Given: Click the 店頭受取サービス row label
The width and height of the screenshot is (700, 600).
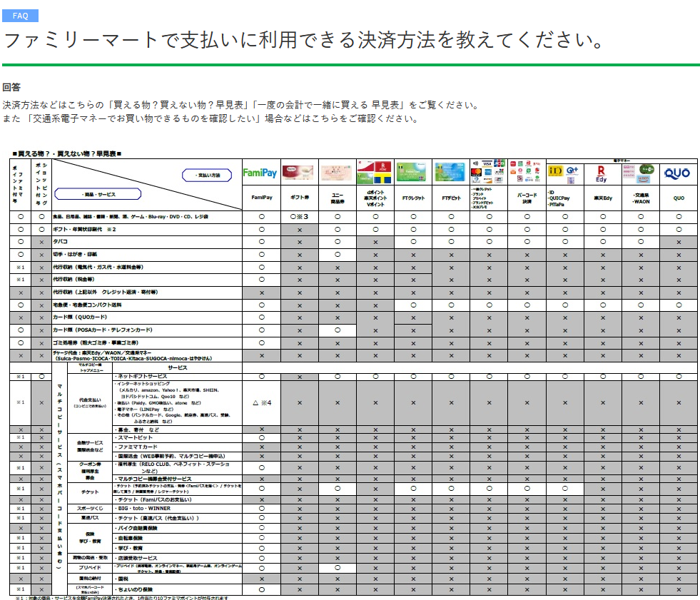Looking at the screenshot, I should [136, 558].
